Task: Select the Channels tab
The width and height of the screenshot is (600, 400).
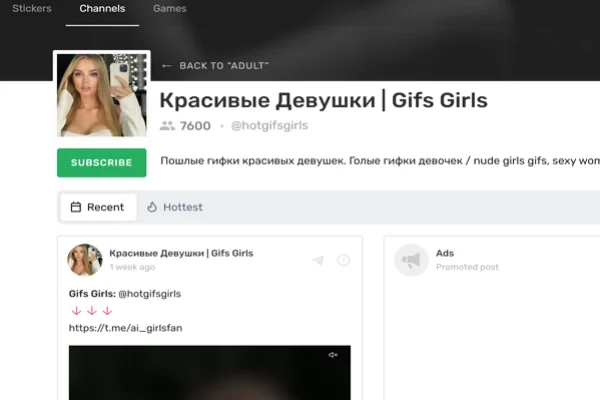Action: tap(102, 8)
